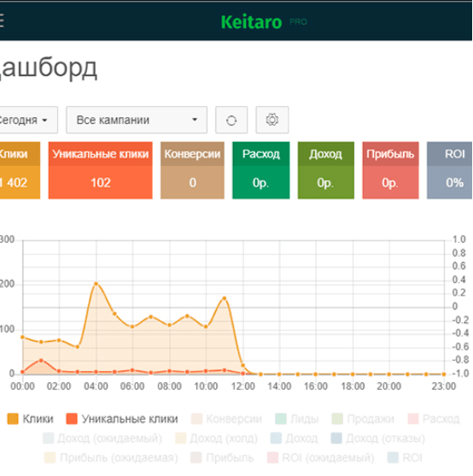473x476 pixels.
Task: Expand the Все кампании dropdown
Action: [x=137, y=120]
